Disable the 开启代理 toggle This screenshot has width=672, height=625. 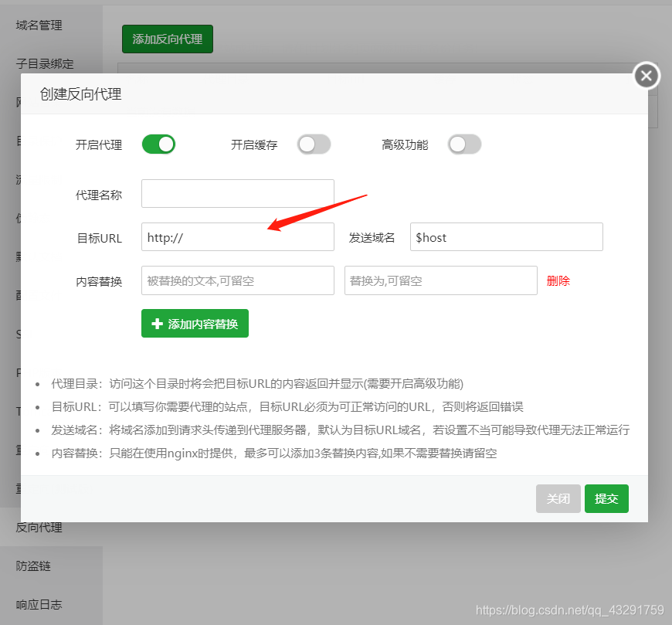(x=158, y=144)
